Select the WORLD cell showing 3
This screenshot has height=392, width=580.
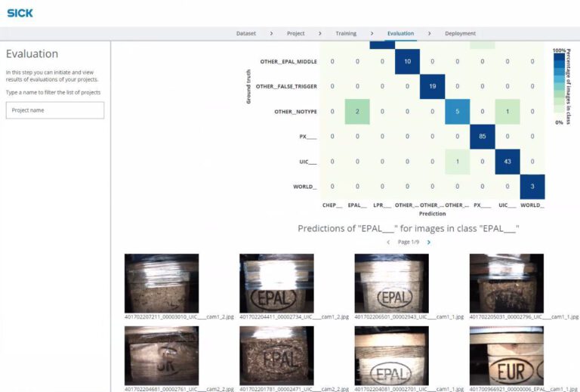pyautogui.click(x=532, y=187)
